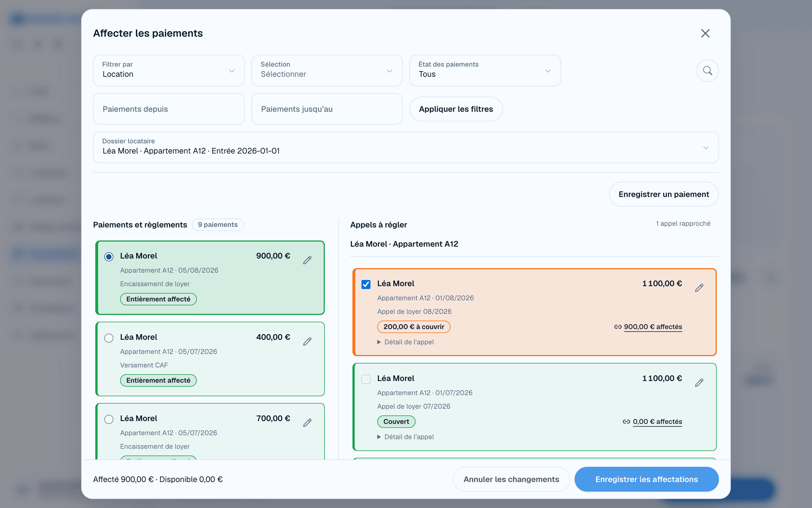Click Enregistrer les affectations

(x=646, y=479)
